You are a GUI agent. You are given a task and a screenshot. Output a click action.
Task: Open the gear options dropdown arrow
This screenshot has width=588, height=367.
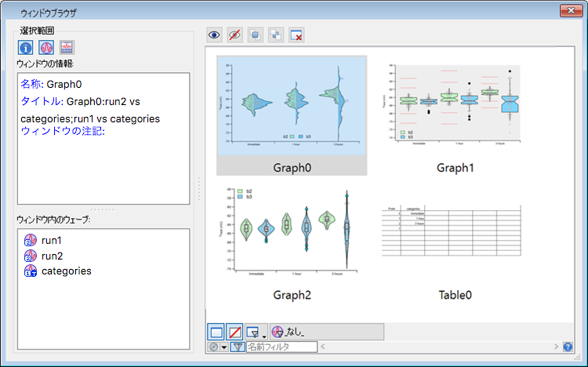[x=223, y=347]
